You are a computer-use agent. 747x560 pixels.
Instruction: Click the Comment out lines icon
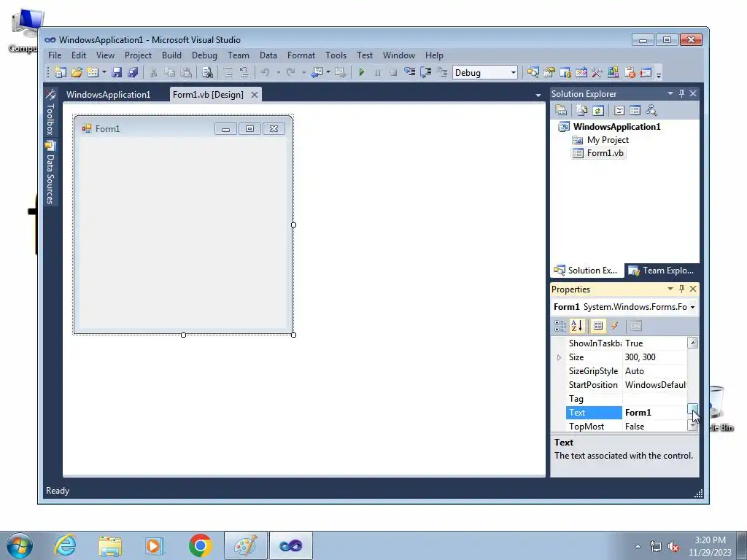click(228, 72)
